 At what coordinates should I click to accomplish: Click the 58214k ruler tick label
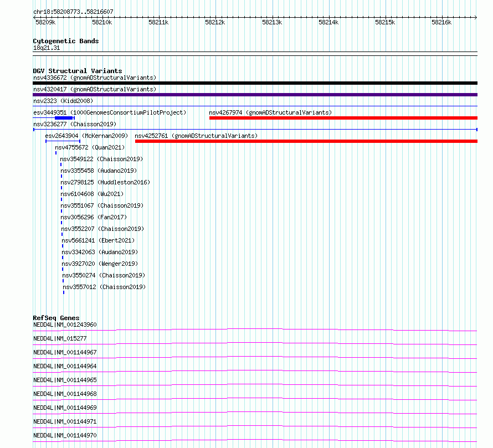[x=328, y=22]
